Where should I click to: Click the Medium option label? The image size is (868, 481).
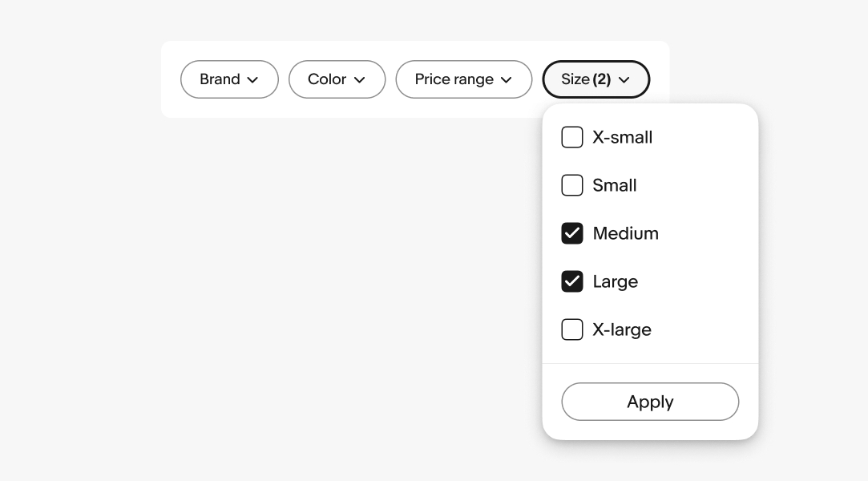click(x=626, y=233)
